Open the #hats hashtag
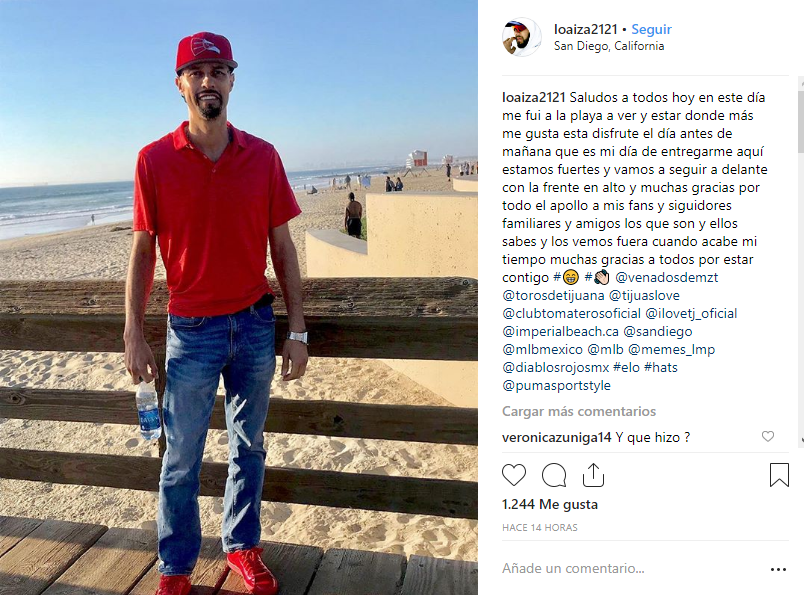 click(660, 367)
